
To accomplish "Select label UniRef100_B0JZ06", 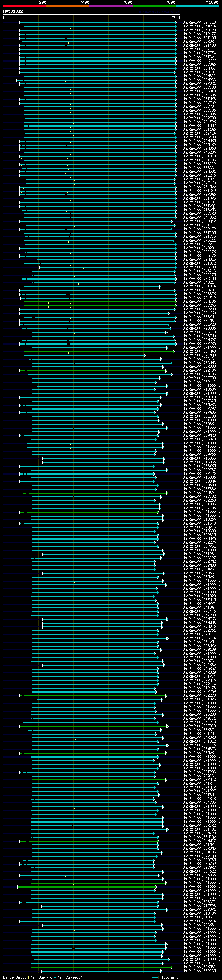I will coord(199,898).
